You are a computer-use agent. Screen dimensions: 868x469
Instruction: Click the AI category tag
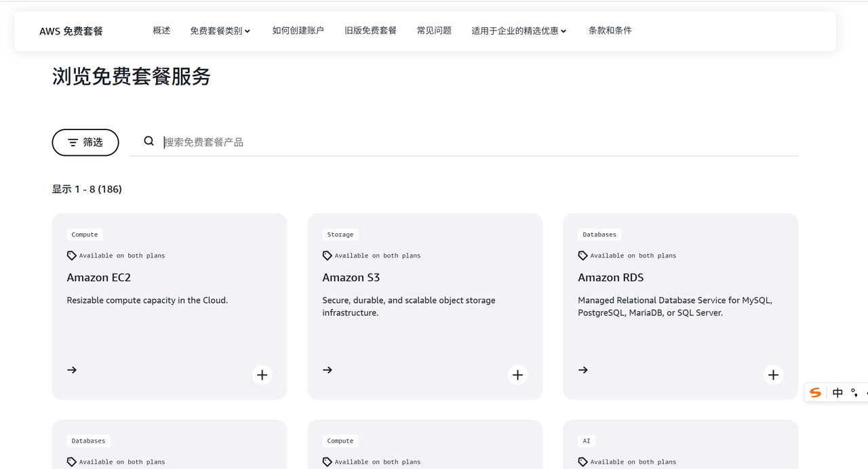coord(587,441)
